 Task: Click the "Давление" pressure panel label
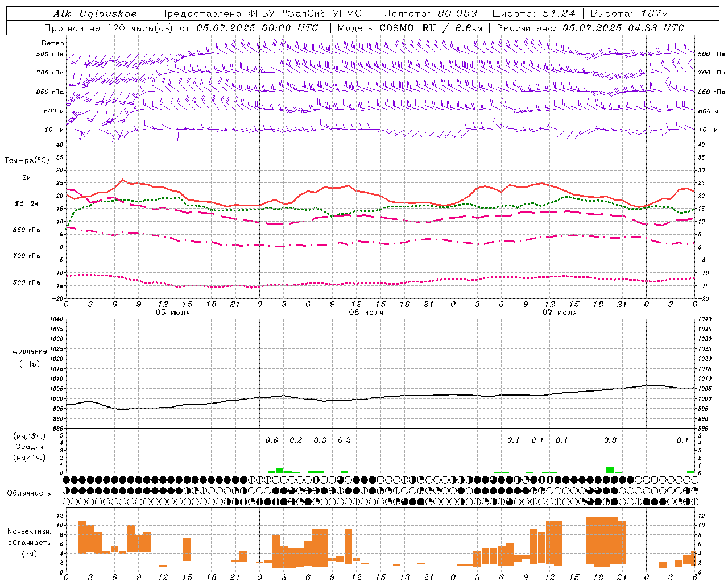tap(30, 351)
